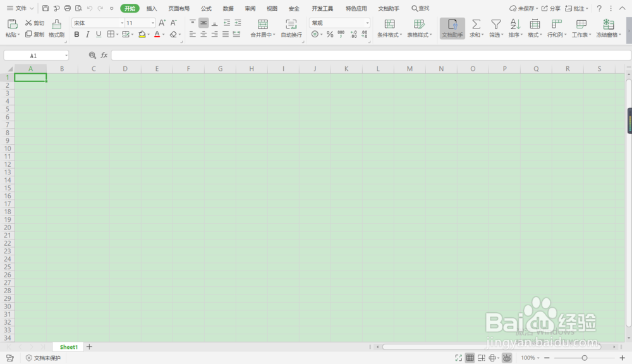The width and height of the screenshot is (632, 364).
Task: Click the Percent style icon
Action: coord(330,34)
